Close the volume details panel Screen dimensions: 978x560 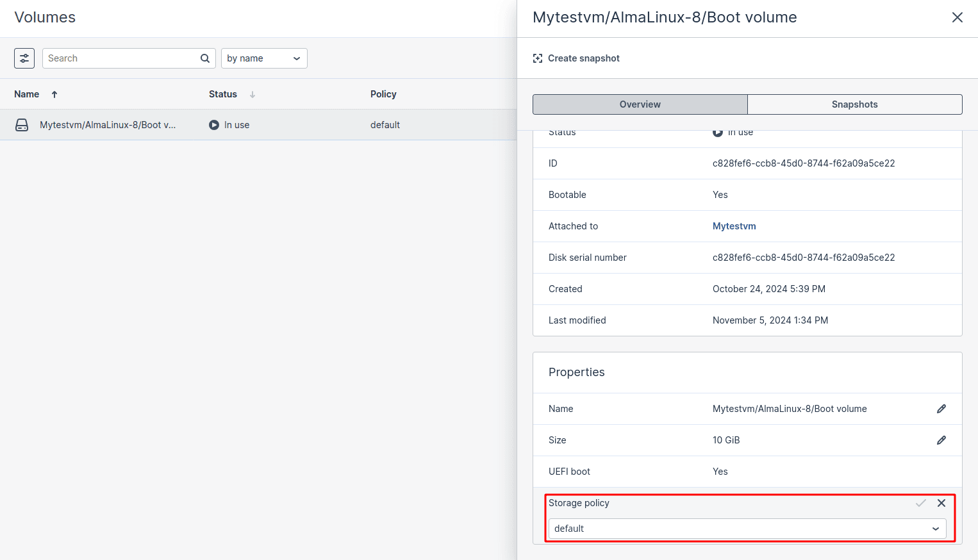(957, 17)
